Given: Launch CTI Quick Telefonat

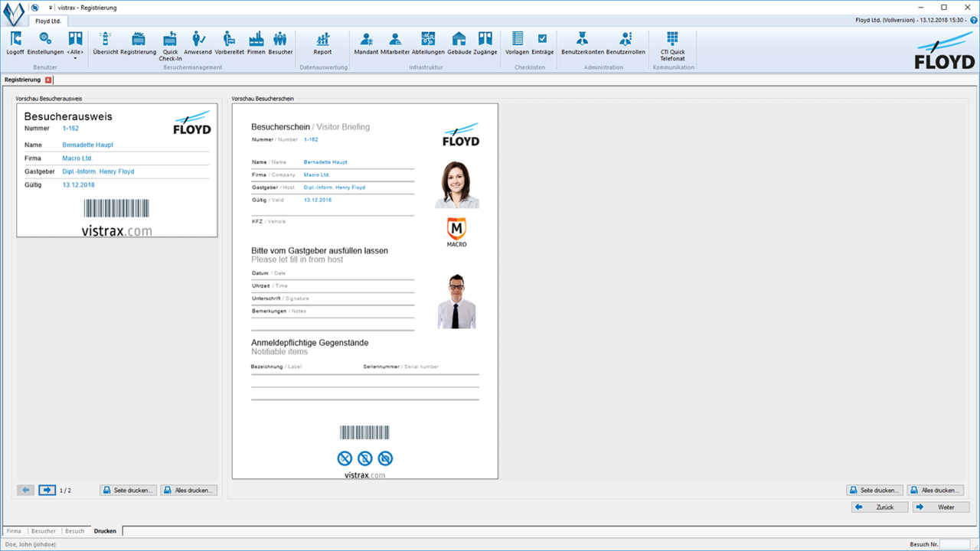Looking at the screenshot, I should (x=672, y=44).
